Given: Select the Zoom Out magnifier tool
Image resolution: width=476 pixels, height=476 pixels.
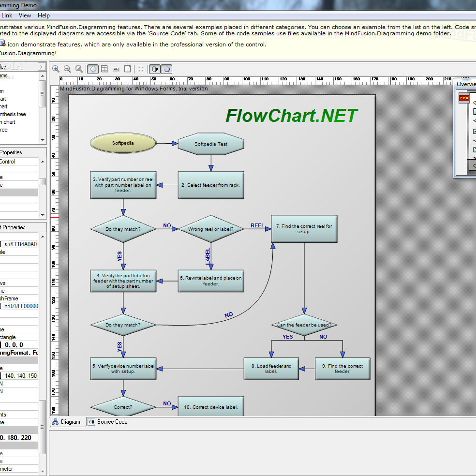Looking at the screenshot, I should tap(68, 69).
